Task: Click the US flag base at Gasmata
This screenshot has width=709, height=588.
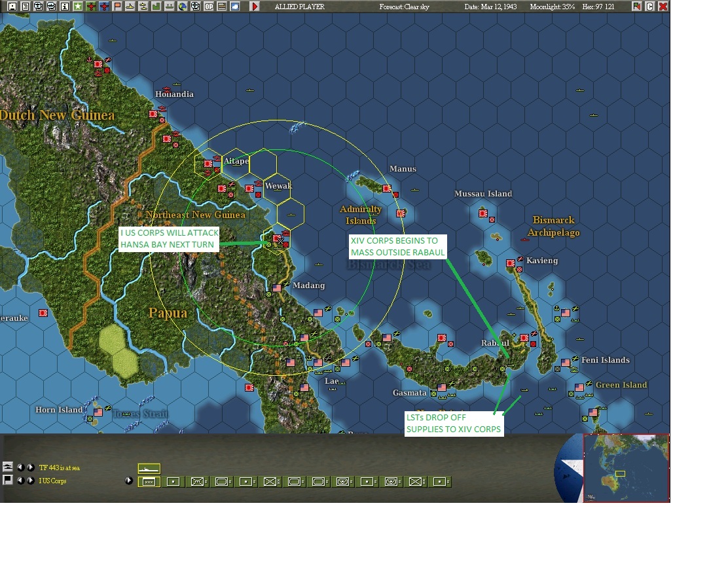Action: [x=442, y=387]
